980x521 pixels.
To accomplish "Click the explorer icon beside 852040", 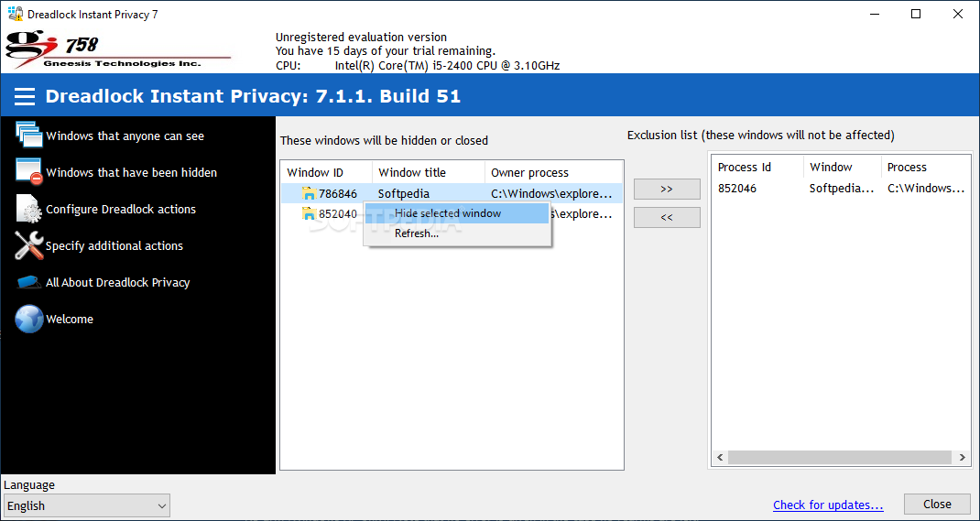I will click(309, 214).
